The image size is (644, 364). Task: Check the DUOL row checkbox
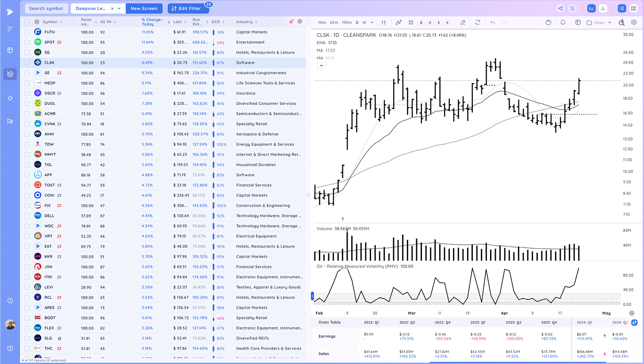27,103
